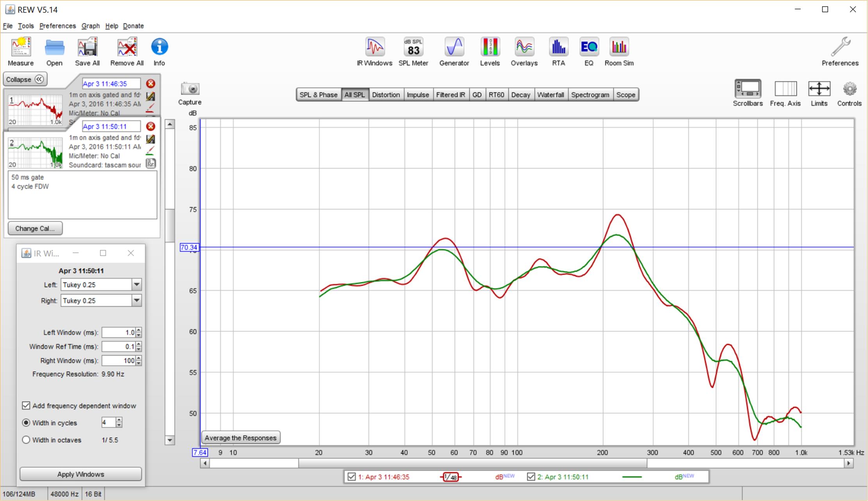The height and width of the screenshot is (501, 868).
Task: Adjust Right Window ms stepper
Action: coord(139,361)
